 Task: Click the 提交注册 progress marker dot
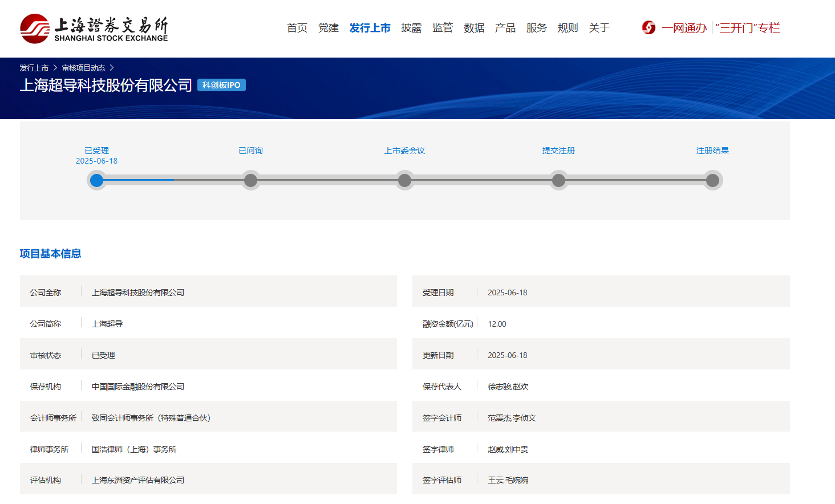[558, 180]
